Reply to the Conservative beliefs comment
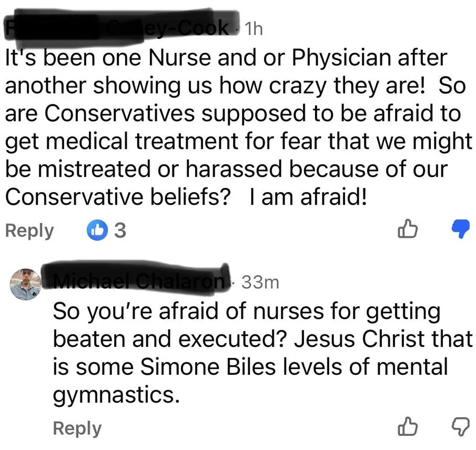Screen dimensions: 476x450 click(x=29, y=231)
